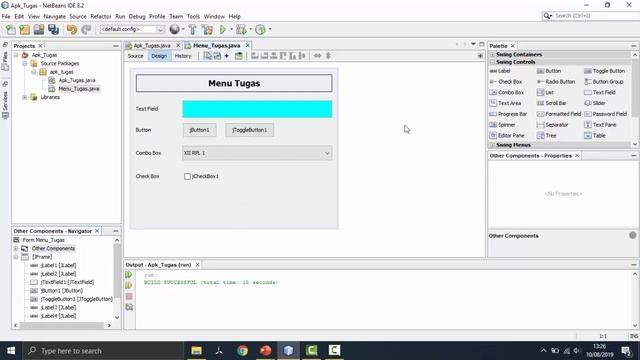Screen dimensions: 640x360
Task: Open Chrome from the taskbar
Action: pyautogui.click(x=242, y=351)
